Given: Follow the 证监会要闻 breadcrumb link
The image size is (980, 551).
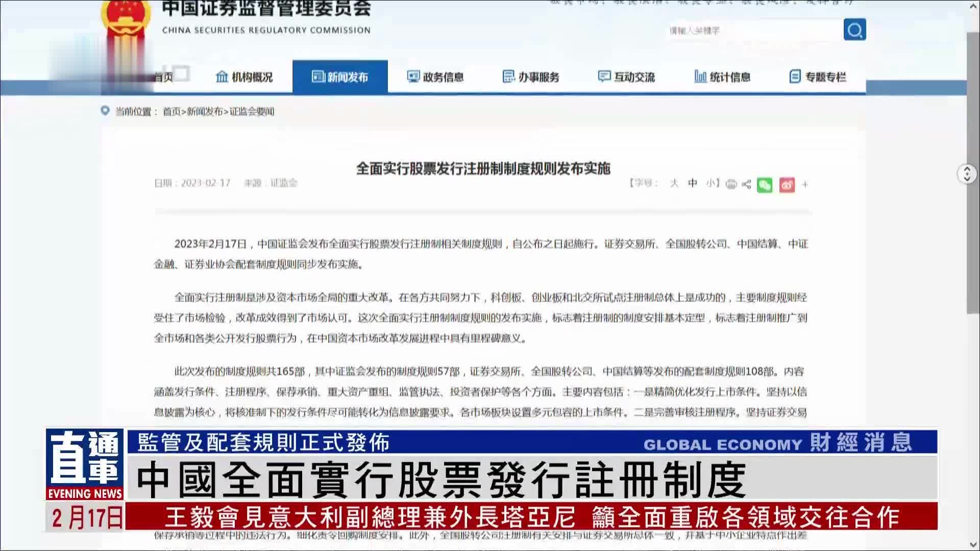Looking at the screenshot, I should 252,111.
